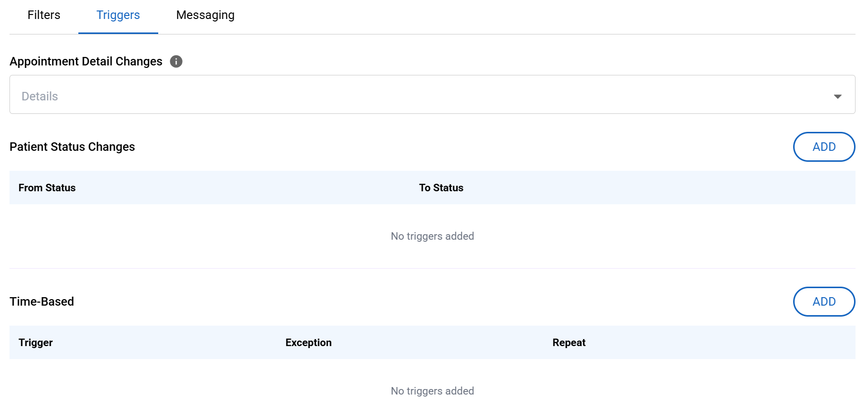Click the To Status column header
Image resolution: width=868 pixels, height=413 pixels.
(441, 188)
